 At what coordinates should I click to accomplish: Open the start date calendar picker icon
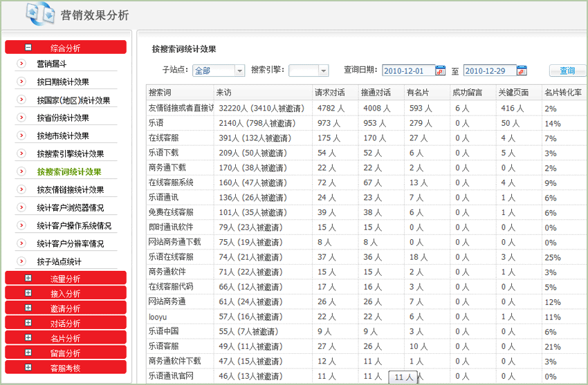coord(440,71)
